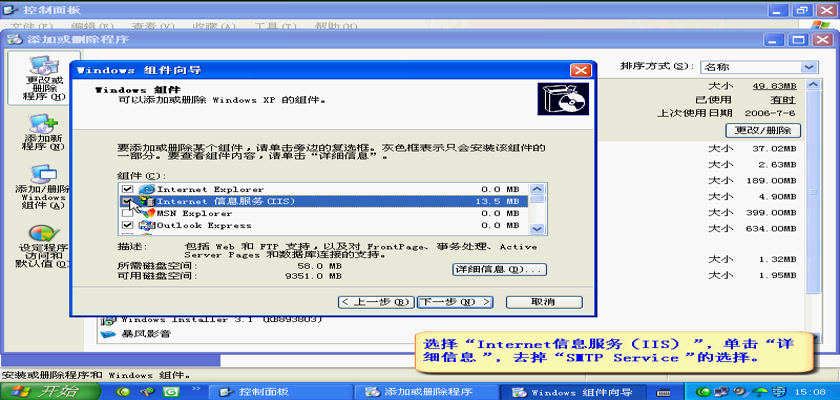Click the 详细信息(D)... button
Screen dimensions: 840x400
(x=499, y=269)
